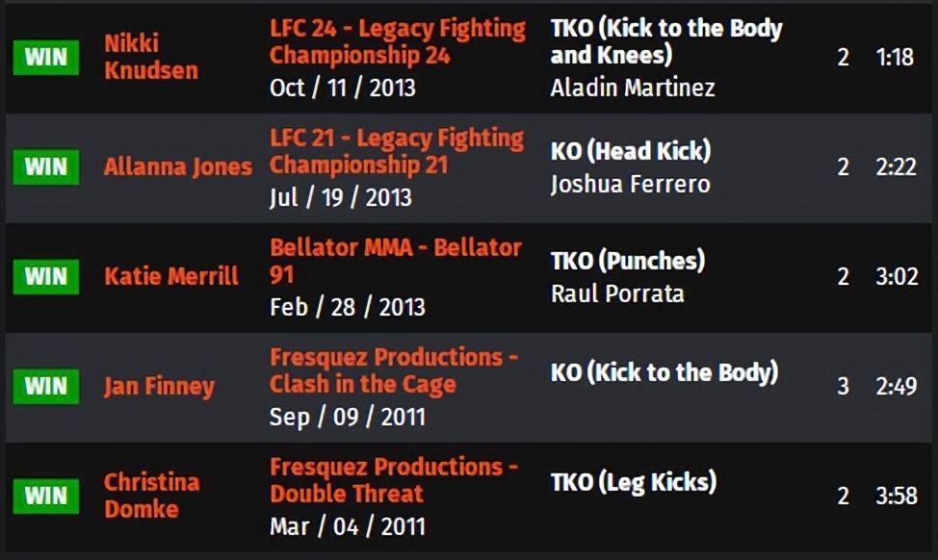Viewport: 938px width, 560px height.
Task: Select the 3:58 fight time
Action: pos(897,496)
